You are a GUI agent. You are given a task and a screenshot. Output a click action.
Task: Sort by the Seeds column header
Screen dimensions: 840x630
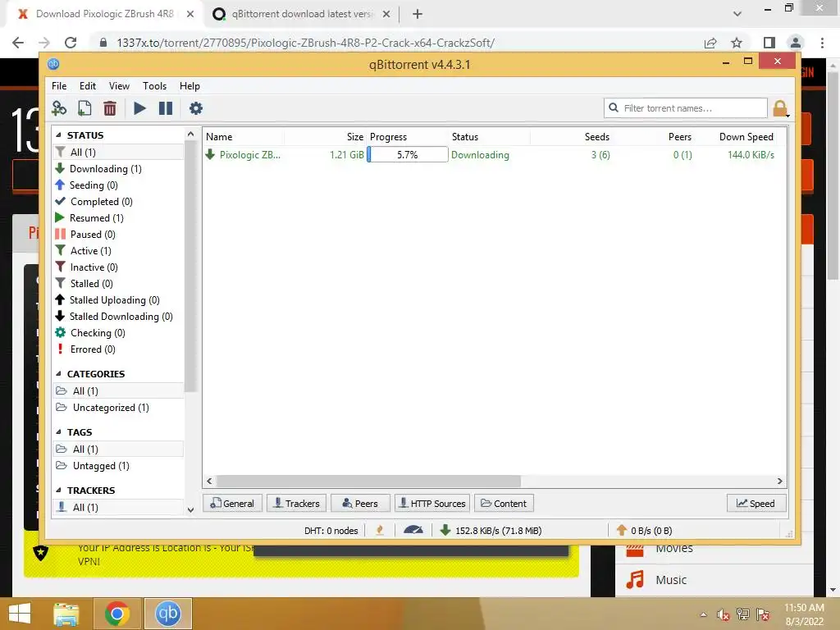(597, 137)
